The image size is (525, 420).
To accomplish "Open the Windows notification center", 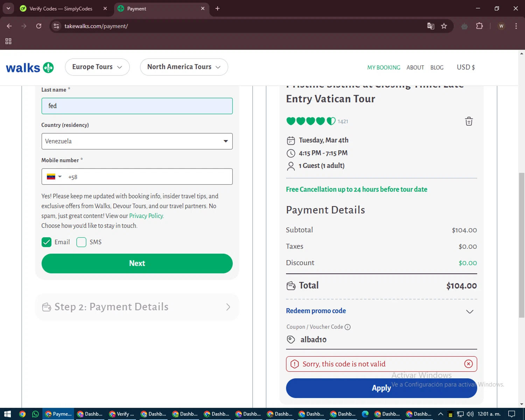I will [x=511, y=414].
